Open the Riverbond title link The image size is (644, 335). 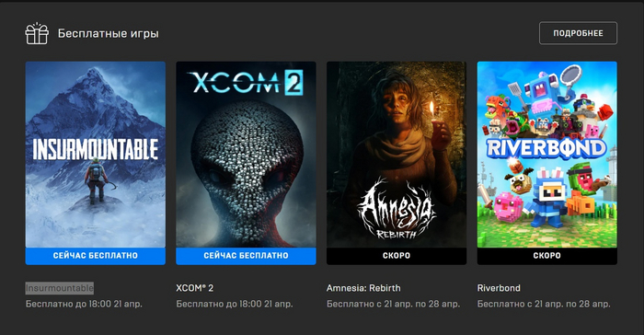click(x=499, y=288)
